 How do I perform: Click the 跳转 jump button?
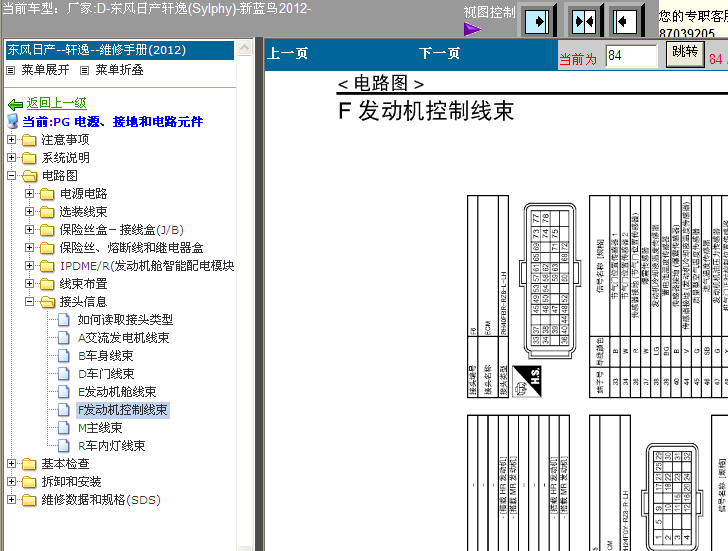[x=685, y=54]
